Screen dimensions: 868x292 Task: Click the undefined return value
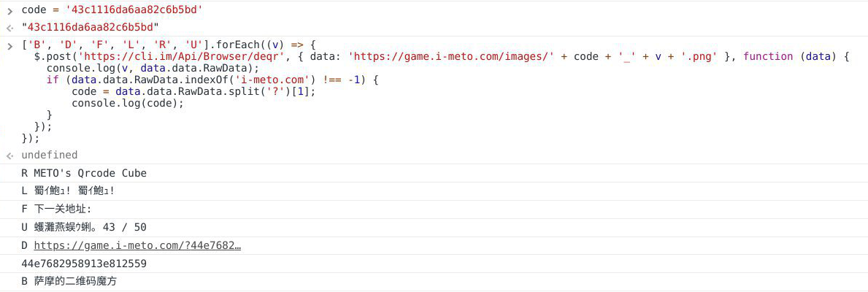[49, 155]
